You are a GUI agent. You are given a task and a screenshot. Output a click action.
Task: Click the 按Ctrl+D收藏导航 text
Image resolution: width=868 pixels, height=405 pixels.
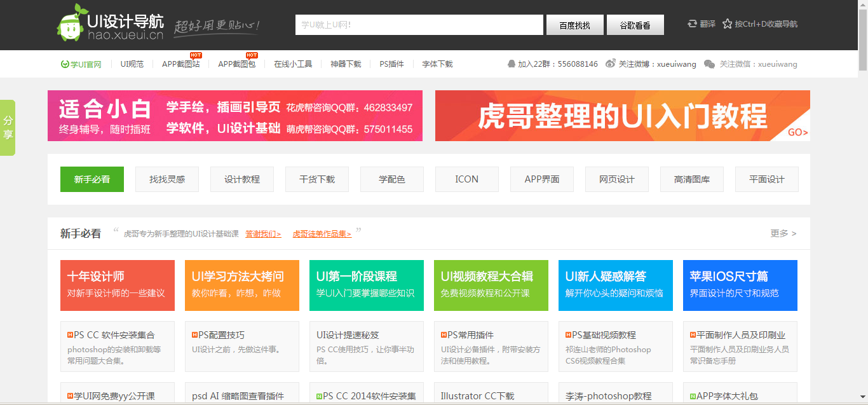click(x=766, y=24)
